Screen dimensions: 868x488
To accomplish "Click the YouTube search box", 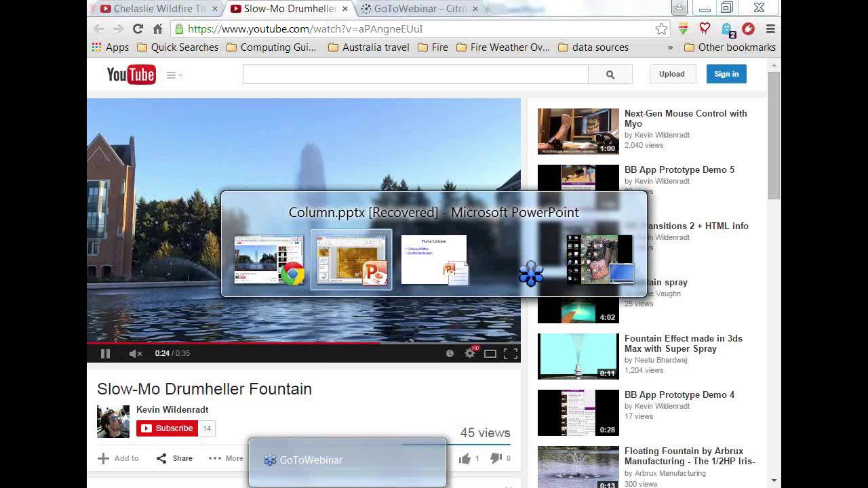I will coord(415,75).
